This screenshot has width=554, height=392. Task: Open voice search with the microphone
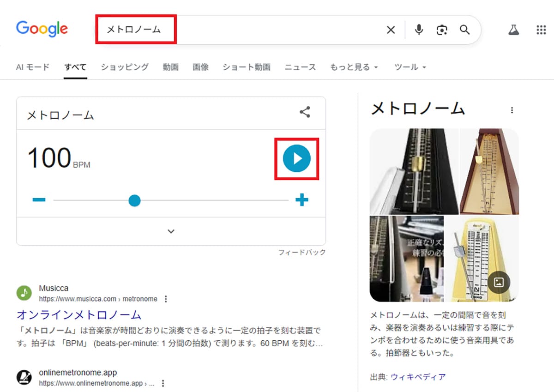pyautogui.click(x=419, y=30)
